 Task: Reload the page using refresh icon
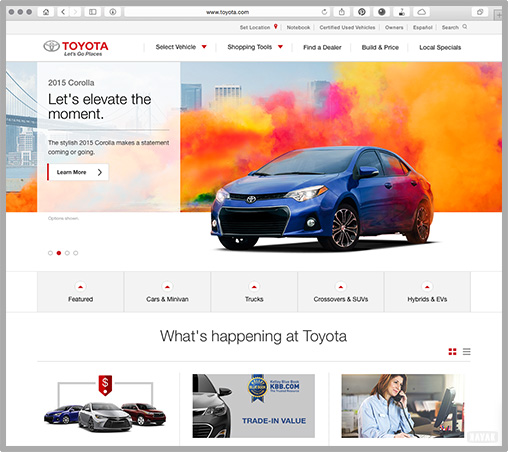tap(324, 12)
